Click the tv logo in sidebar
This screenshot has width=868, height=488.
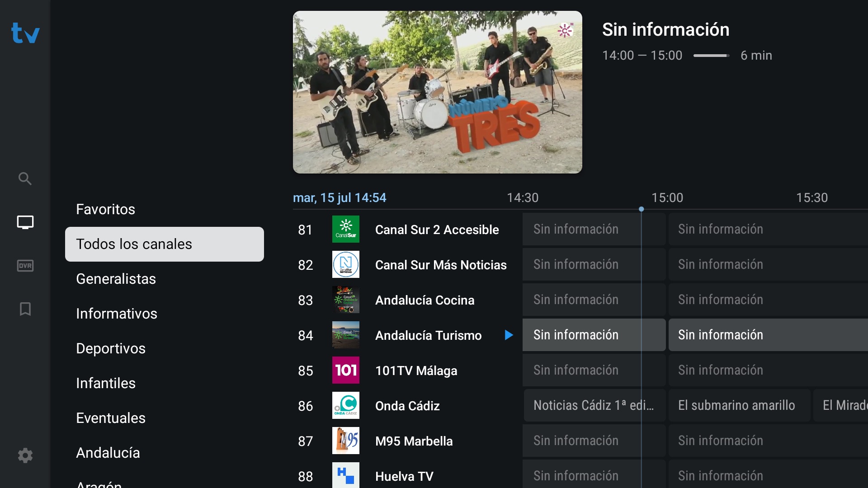point(25,33)
